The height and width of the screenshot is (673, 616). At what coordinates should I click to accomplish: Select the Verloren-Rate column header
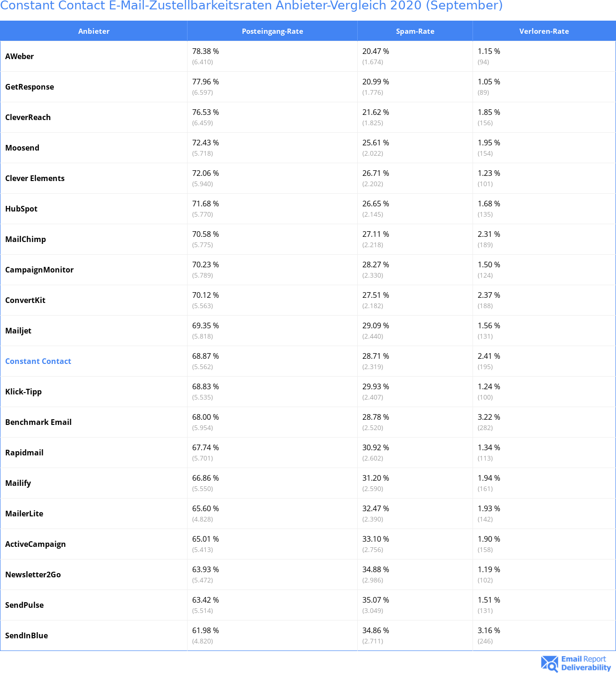544,31
